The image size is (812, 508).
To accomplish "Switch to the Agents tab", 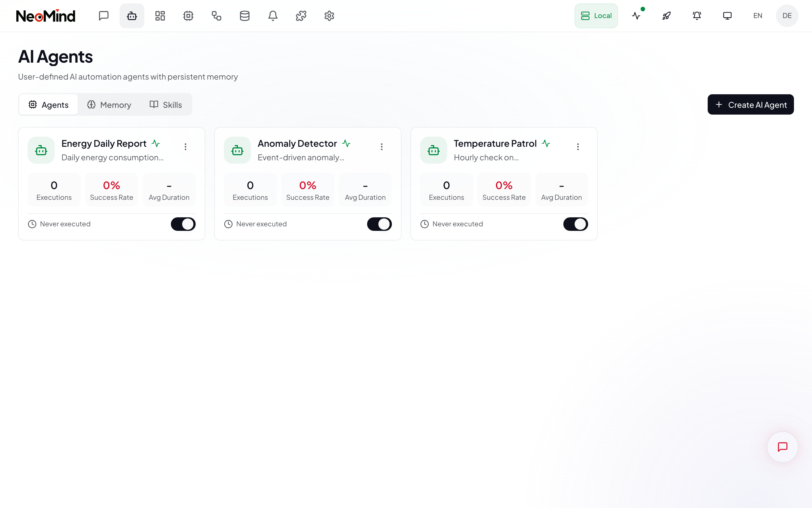I will point(49,105).
